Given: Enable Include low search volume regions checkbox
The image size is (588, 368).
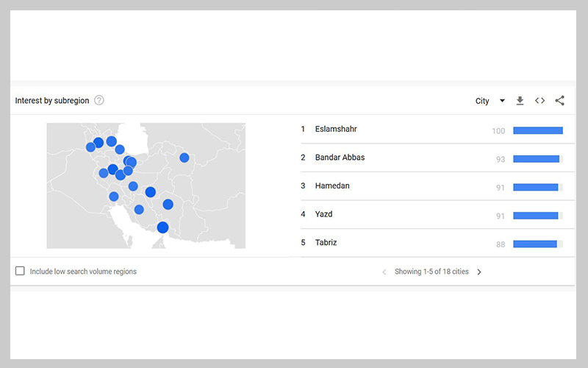Looking at the screenshot, I should [x=20, y=271].
